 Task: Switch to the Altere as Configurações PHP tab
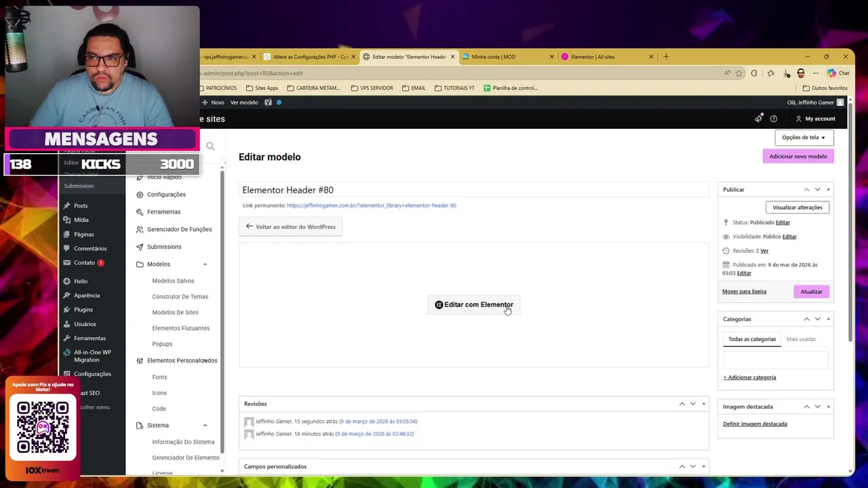point(309,57)
